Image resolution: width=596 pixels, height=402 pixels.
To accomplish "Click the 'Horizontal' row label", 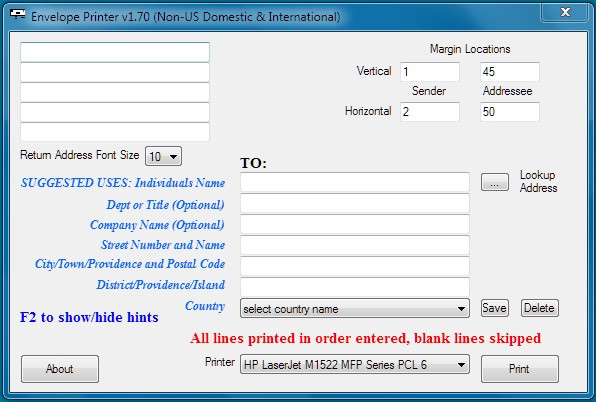I will pos(368,111).
